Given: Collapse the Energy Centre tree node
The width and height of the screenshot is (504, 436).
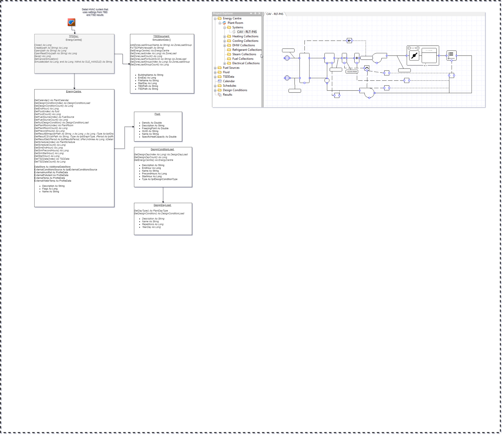Looking at the screenshot, I should [215, 19].
